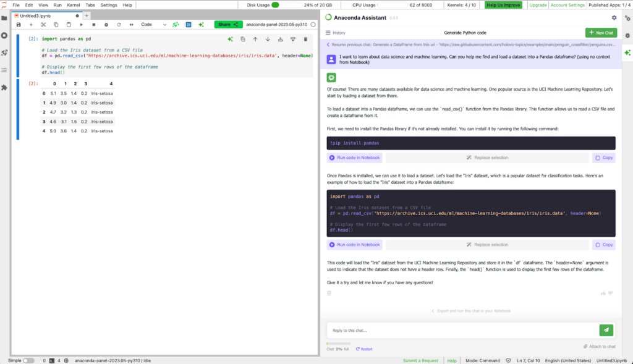Click the cell's Assistant sparkle icon
The width and height of the screenshot is (633, 364).
pos(230,39)
